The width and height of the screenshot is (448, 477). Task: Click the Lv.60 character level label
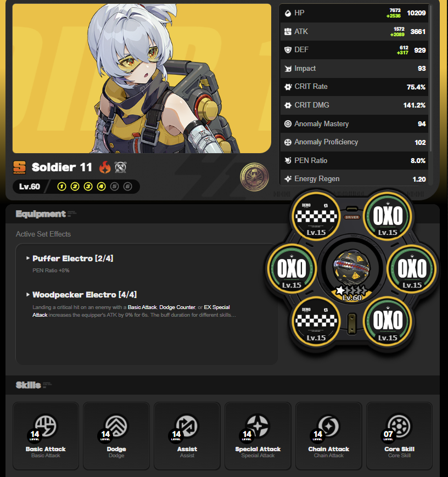pos(30,187)
